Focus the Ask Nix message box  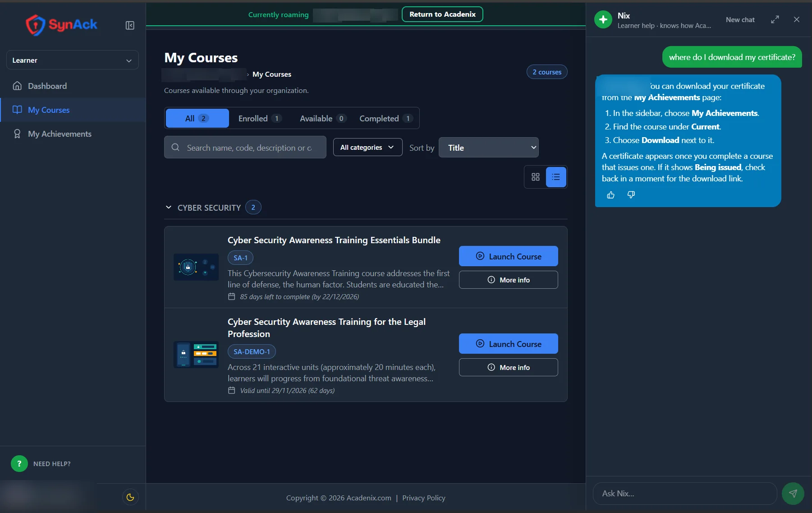click(685, 493)
